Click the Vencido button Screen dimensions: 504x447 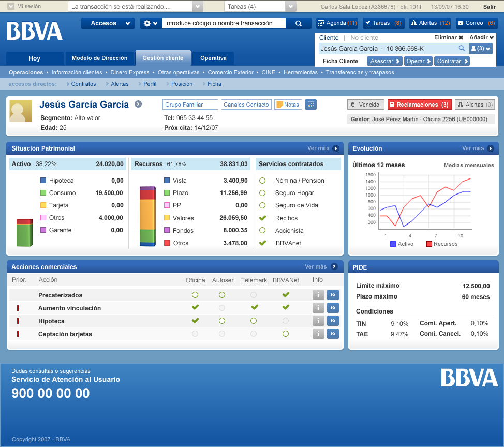366,105
